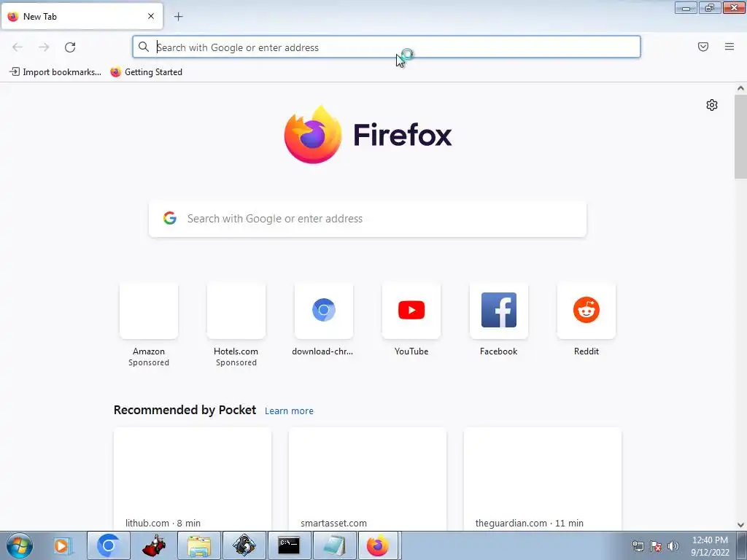Click the page scrollbar up arrow
Screen dimensions: 747x560
pos(740,88)
